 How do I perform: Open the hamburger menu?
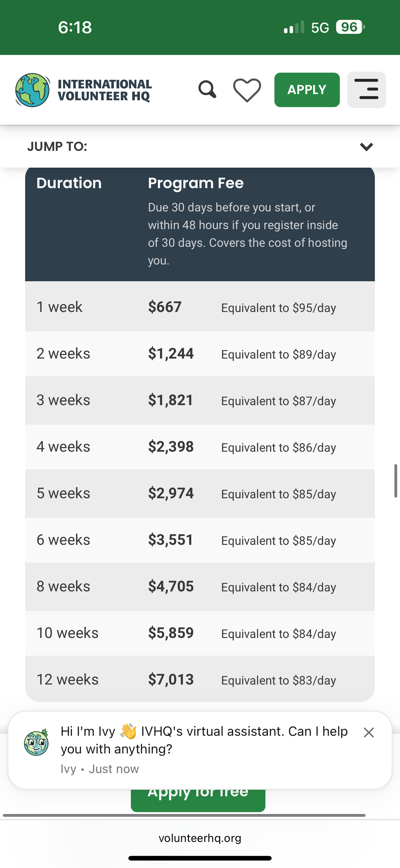366,90
